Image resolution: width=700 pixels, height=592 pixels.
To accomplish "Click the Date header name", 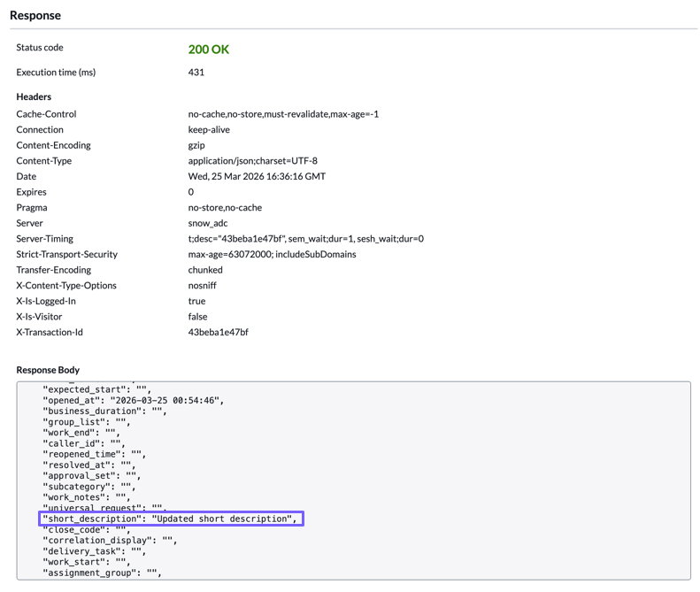I will (x=27, y=176).
